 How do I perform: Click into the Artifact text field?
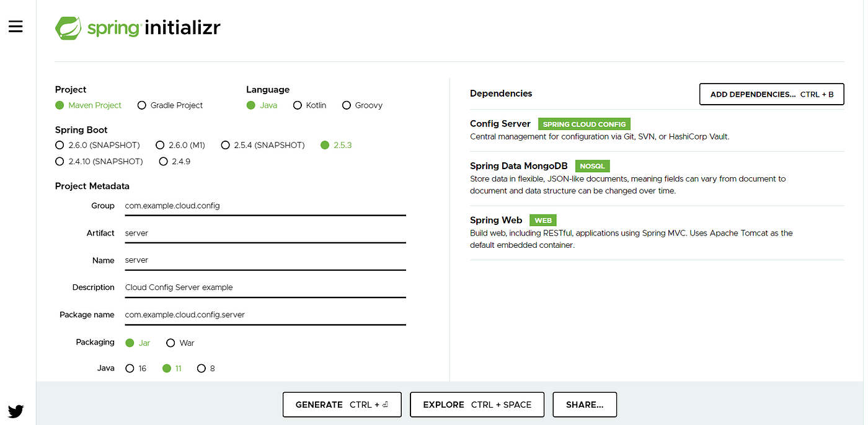point(265,233)
